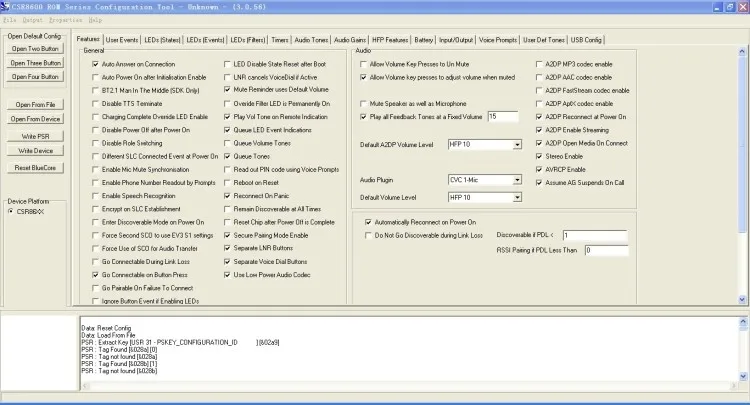
Task: Switch to the Audio Tones tab
Action: pyautogui.click(x=311, y=40)
